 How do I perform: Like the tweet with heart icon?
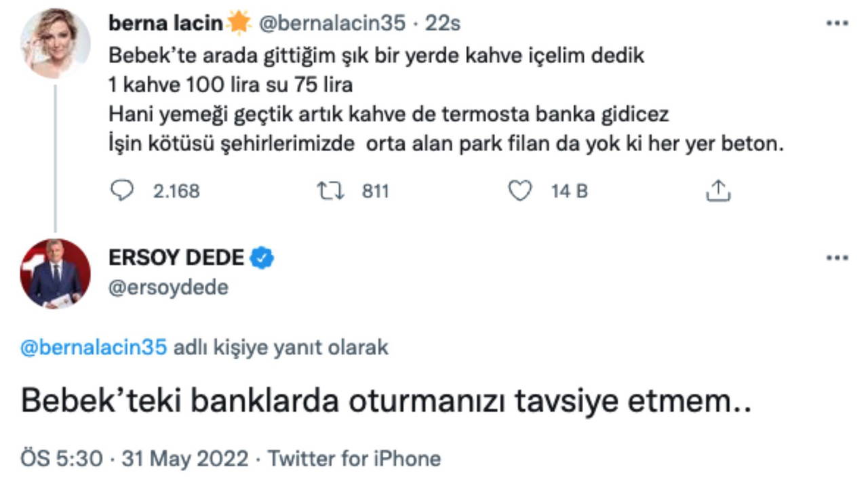pyautogui.click(x=520, y=191)
